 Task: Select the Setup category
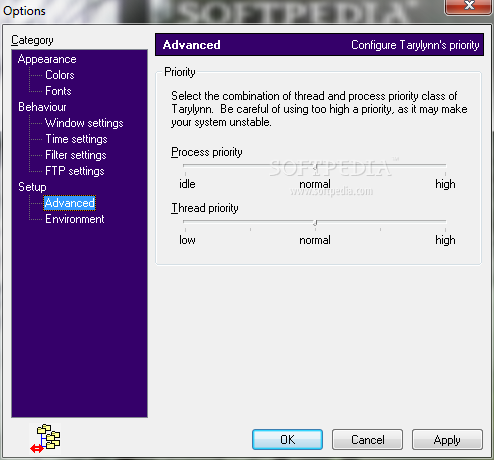[x=32, y=187]
